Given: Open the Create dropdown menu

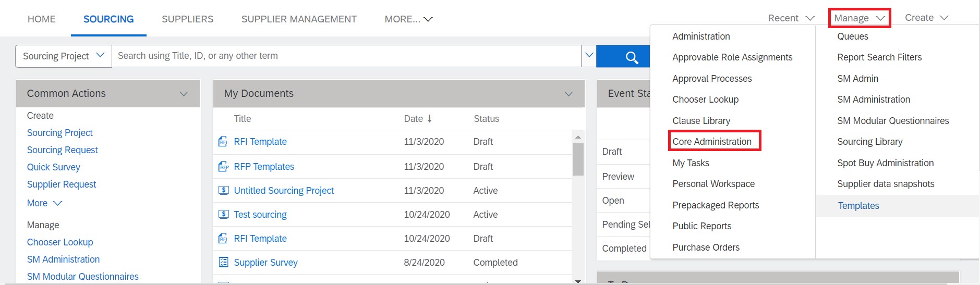Looking at the screenshot, I should tap(926, 18).
